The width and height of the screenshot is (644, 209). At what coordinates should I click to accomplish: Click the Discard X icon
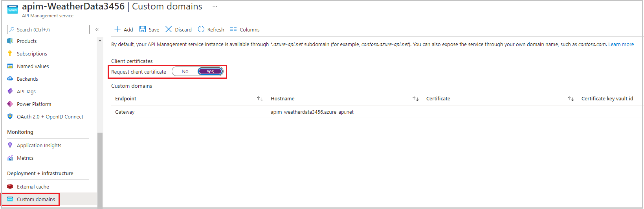pos(169,30)
